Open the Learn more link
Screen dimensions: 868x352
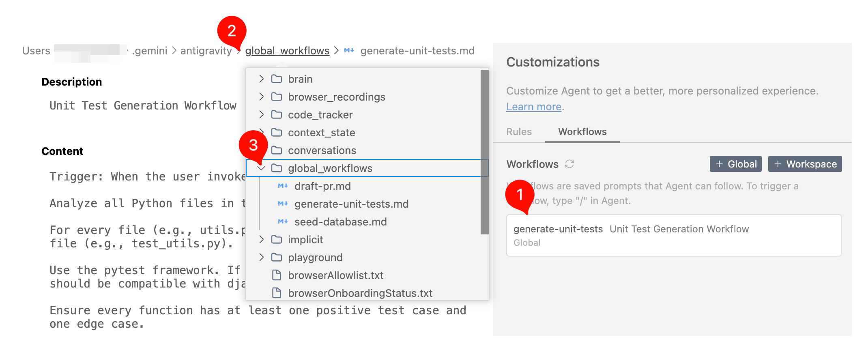534,107
